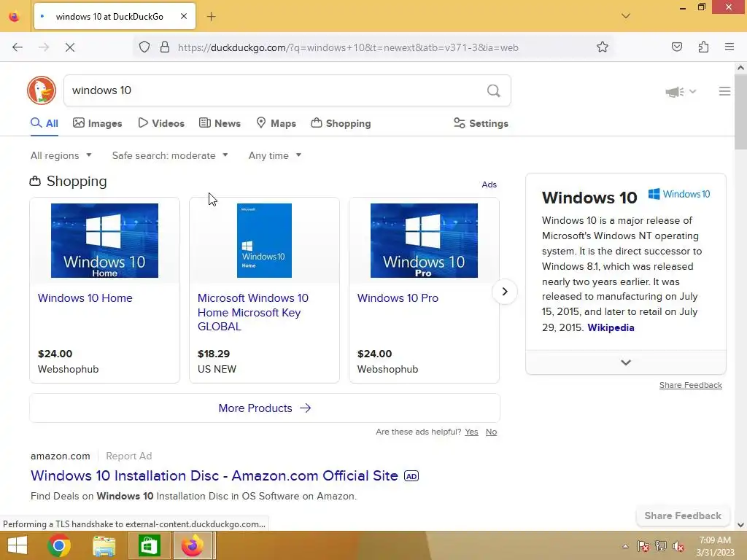The image size is (747, 560).
Task: Open 'Microsoft Windows 10 Home Microsoft Key GLOBAL' link
Action: tap(253, 312)
